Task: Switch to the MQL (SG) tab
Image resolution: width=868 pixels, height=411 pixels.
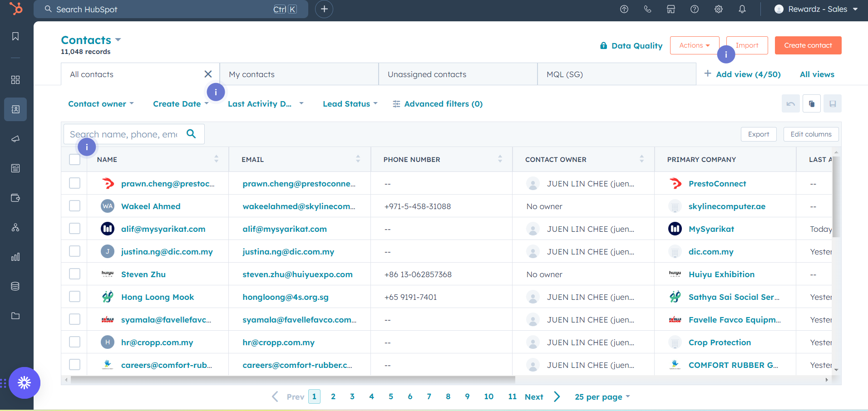Action: tap(617, 74)
